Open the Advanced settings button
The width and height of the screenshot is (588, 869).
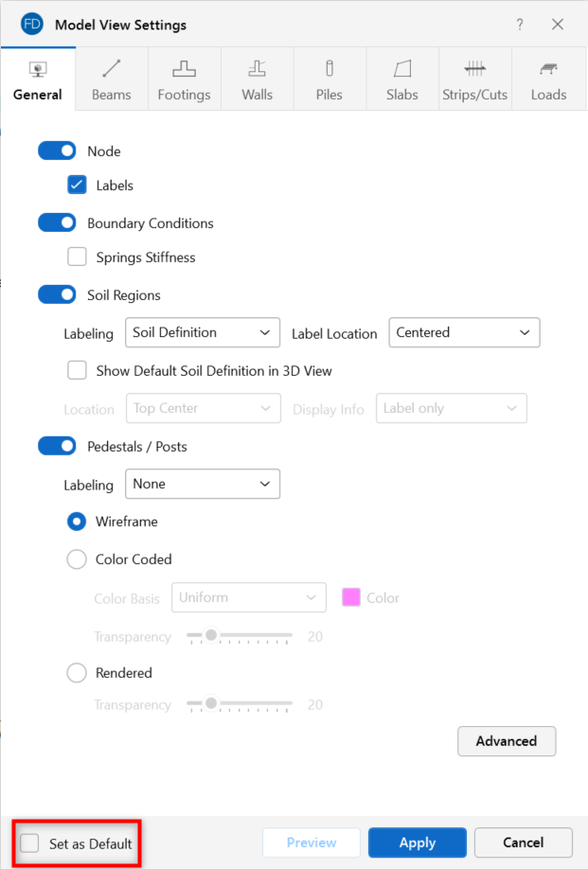(x=507, y=741)
